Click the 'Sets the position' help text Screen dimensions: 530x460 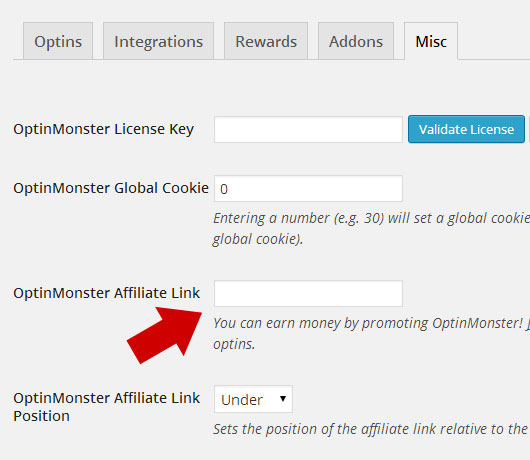(370, 429)
